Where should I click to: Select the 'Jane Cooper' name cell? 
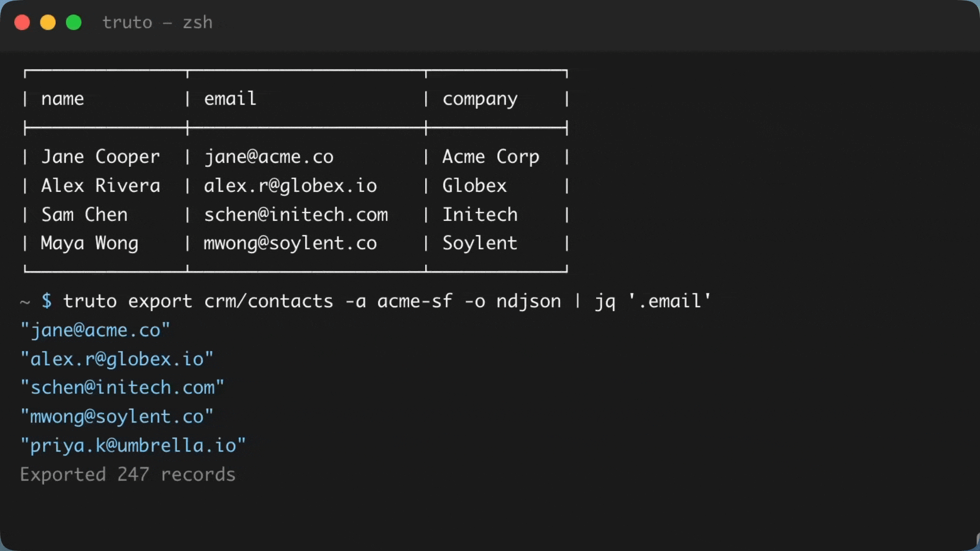click(x=101, y=157)
